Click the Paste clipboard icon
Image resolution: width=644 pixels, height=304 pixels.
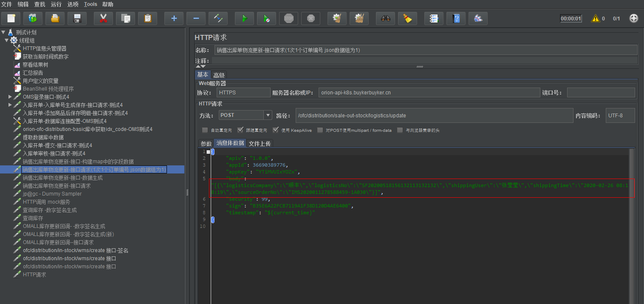pos(147,18)
